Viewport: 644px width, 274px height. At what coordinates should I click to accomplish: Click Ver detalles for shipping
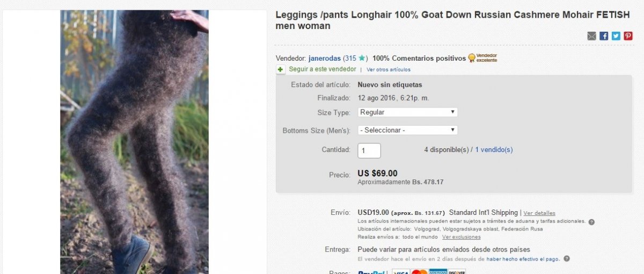pos(539,213)
